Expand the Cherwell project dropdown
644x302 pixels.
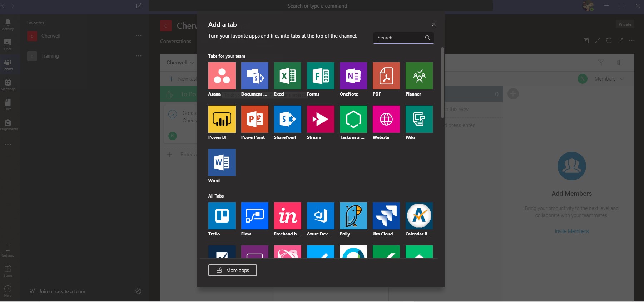pyautogui.click(x=180, y=63)
